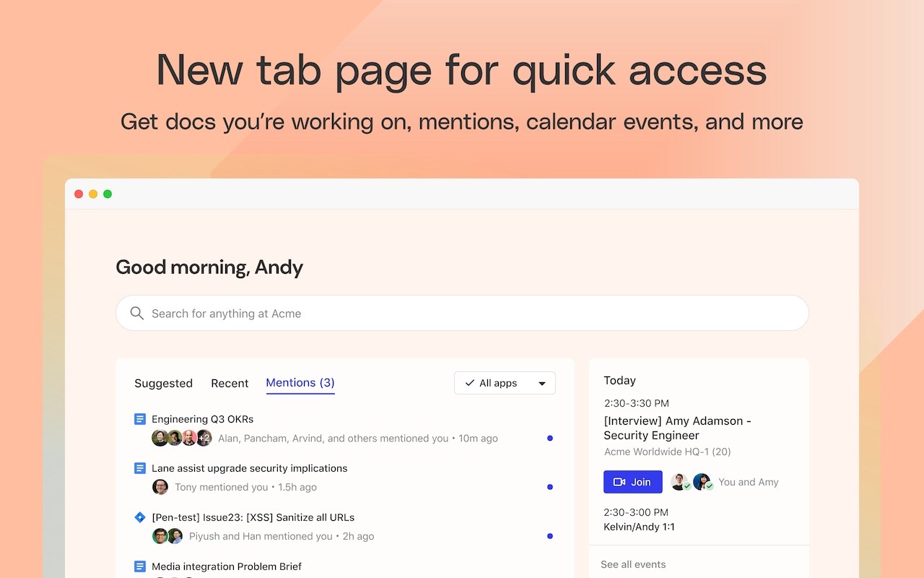
Task: Click unread dot for Engineering Q3 OKRs
Action: pos(550,438)
